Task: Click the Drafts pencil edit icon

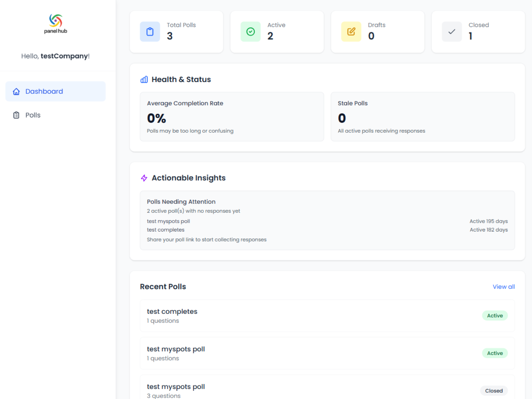Action: [351, 32]
